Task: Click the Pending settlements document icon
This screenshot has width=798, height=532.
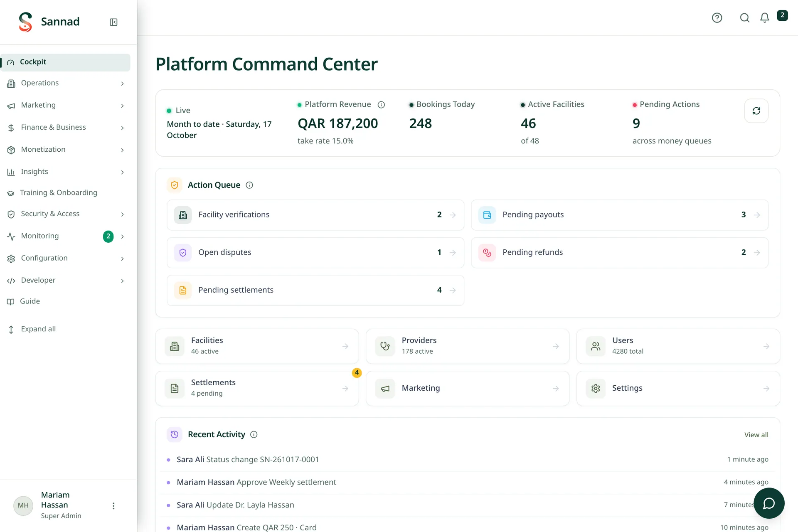Action: (183, 291)
